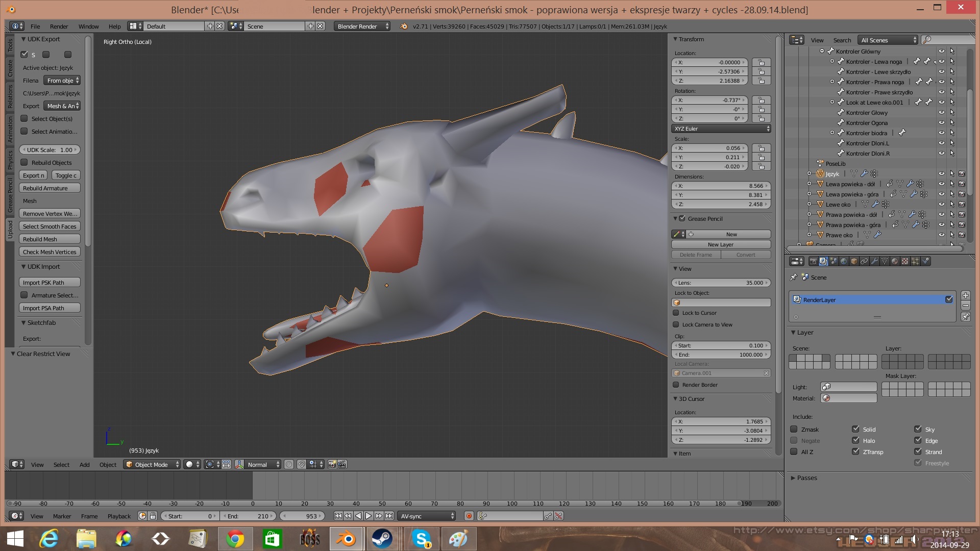Play the animation forward
Viewport: 980px width, 551px height.
tap(369, 516)
